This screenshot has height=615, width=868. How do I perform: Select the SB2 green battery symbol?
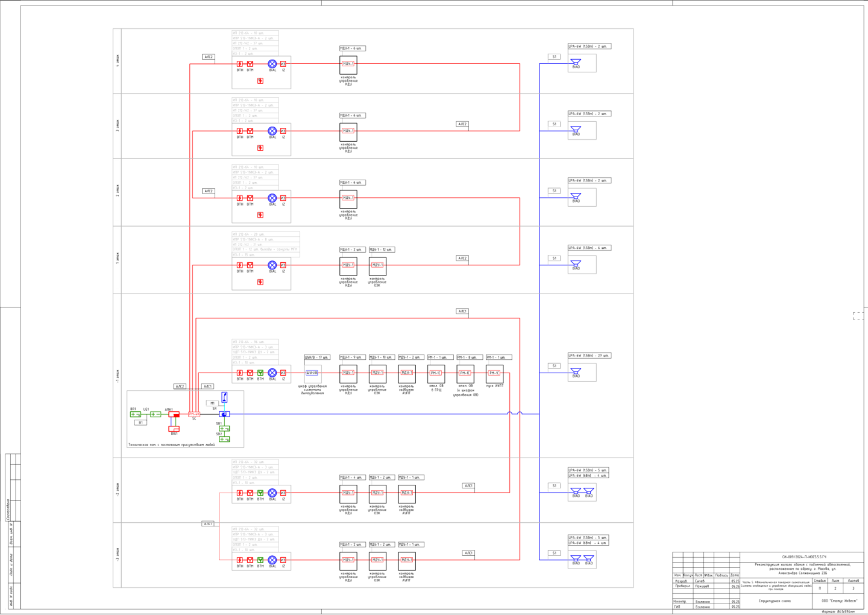224,439
